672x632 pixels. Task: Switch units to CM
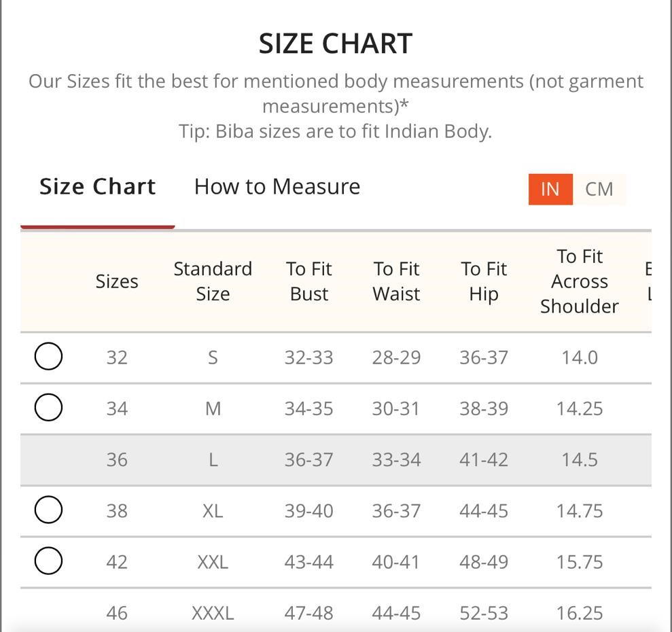(x=599, y=189)
